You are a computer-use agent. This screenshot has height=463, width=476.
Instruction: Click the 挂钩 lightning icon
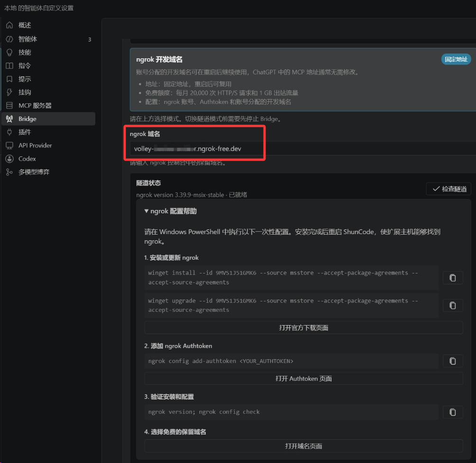9,92
